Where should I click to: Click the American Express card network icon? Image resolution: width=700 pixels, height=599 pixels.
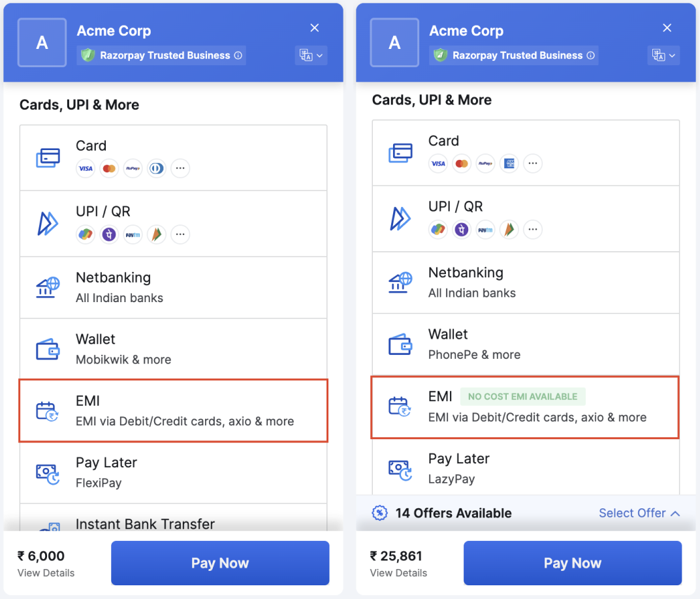click(509, 163)
